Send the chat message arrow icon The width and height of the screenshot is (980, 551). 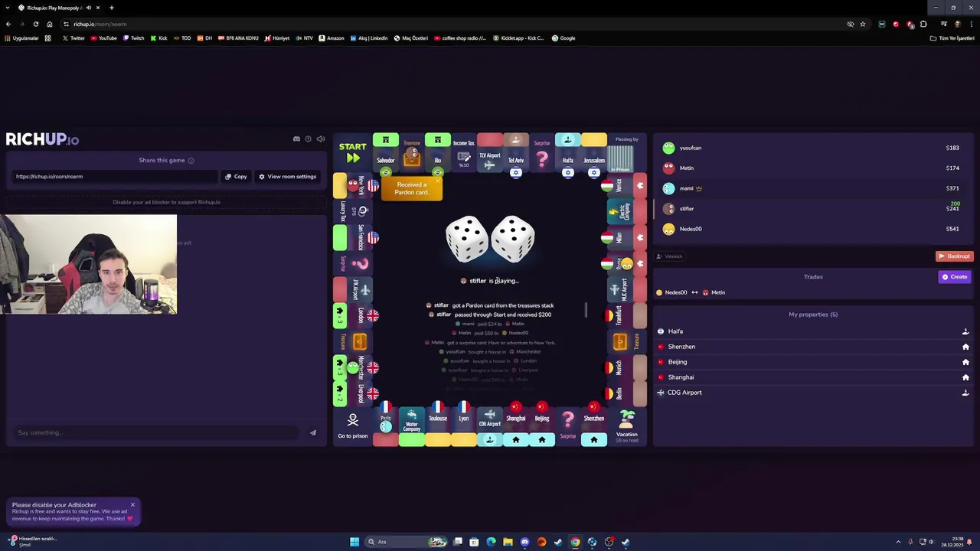point(313,433)
